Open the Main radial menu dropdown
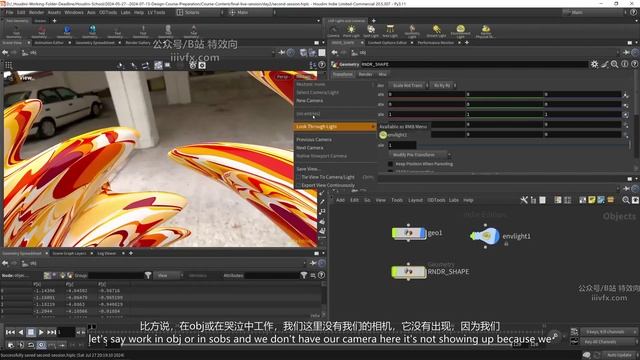The image size is (640, 360). 252,12
